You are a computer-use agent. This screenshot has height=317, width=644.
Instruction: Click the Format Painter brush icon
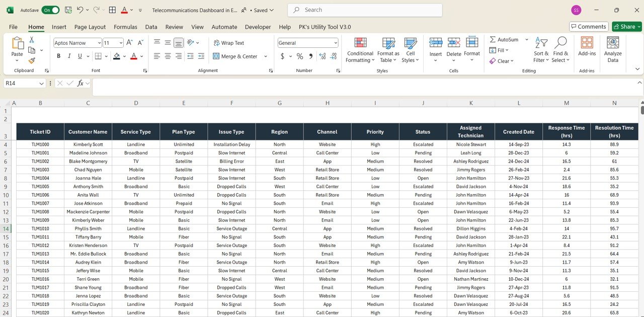[32, 60]
